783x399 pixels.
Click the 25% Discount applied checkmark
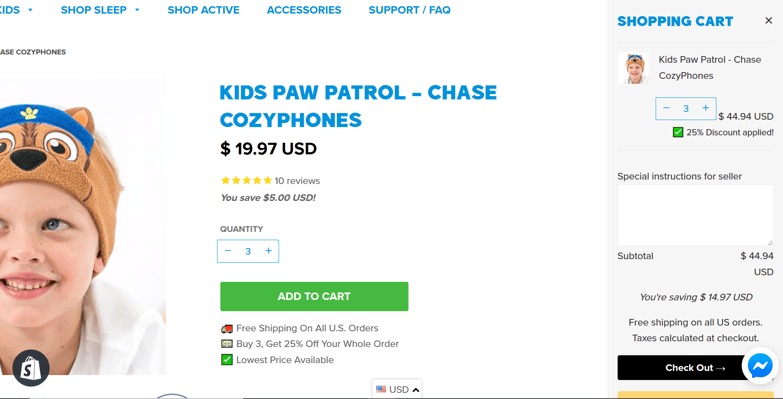click(678, 132)
